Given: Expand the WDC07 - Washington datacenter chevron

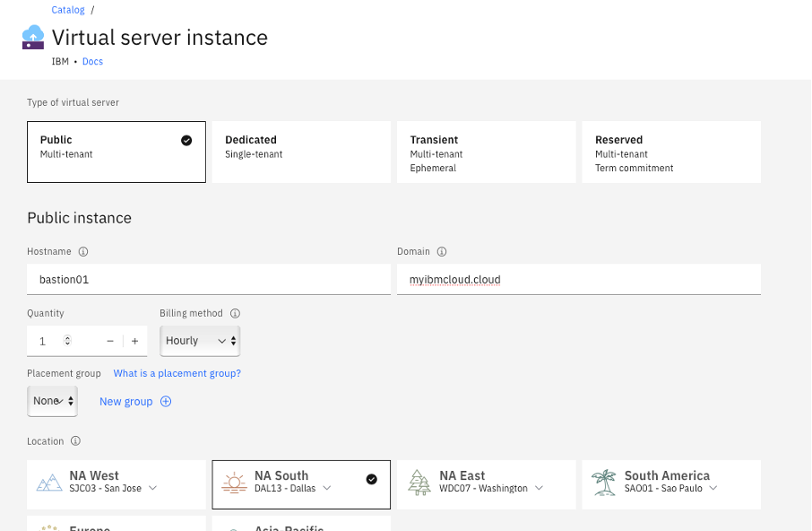Looking at the screenshot, I should [x=539, y=488].
